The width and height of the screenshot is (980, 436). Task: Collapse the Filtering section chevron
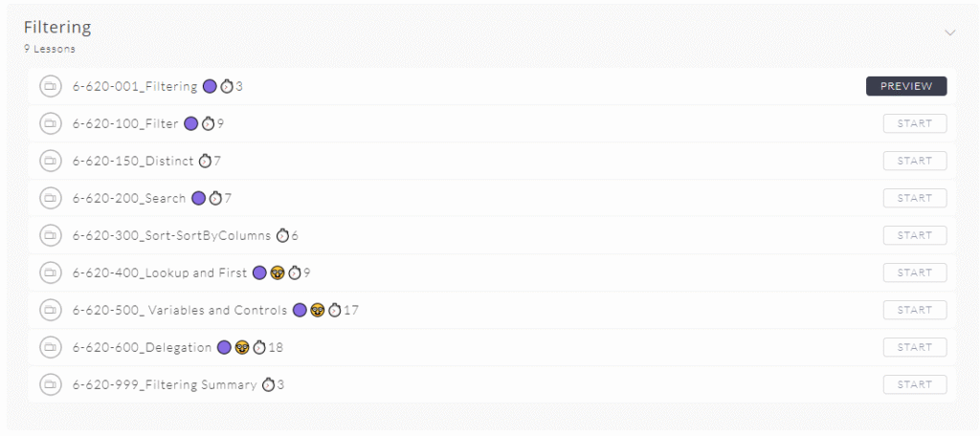pos(950,33)
